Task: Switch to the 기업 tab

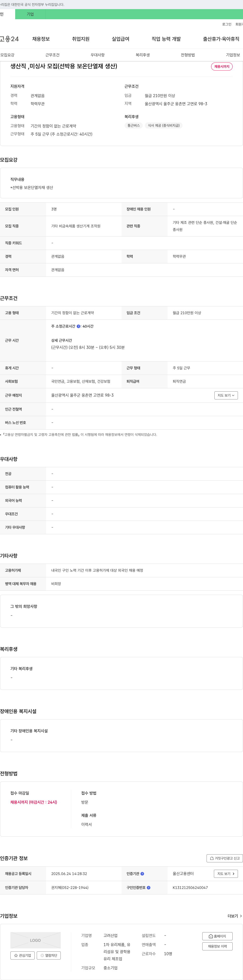Action: pos(30,14)
